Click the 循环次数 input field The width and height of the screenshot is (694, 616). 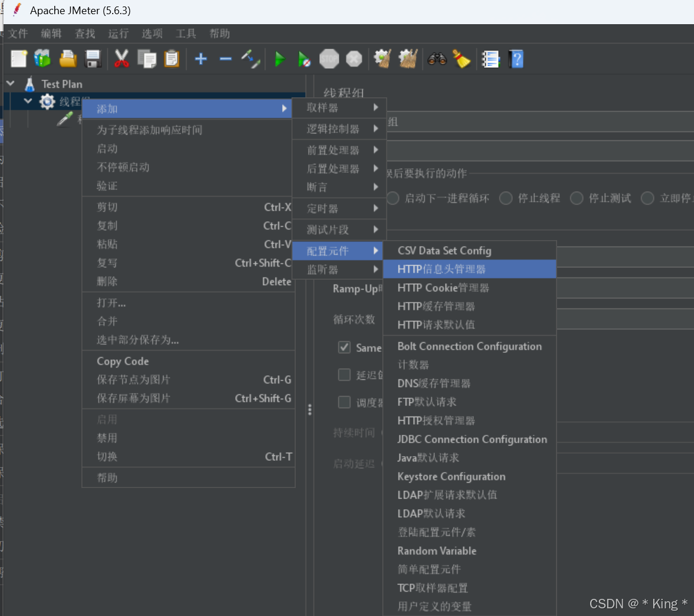click(x=625, y=320)
